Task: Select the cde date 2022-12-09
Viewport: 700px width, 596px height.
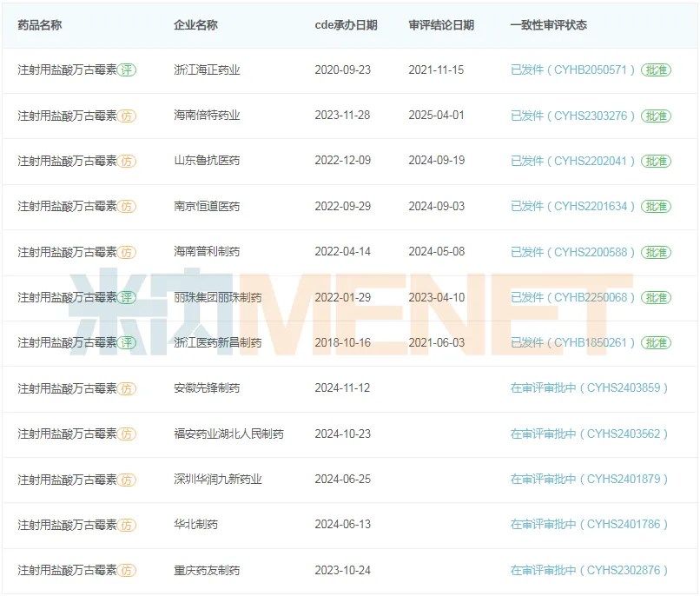Action: [x=343, y=162]
